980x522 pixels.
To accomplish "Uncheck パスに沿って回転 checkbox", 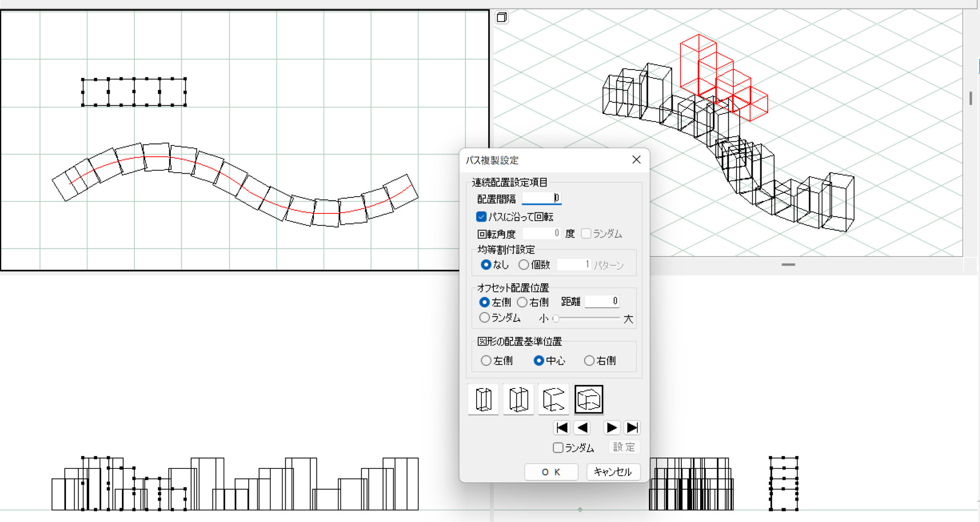I will pos(481,217).
